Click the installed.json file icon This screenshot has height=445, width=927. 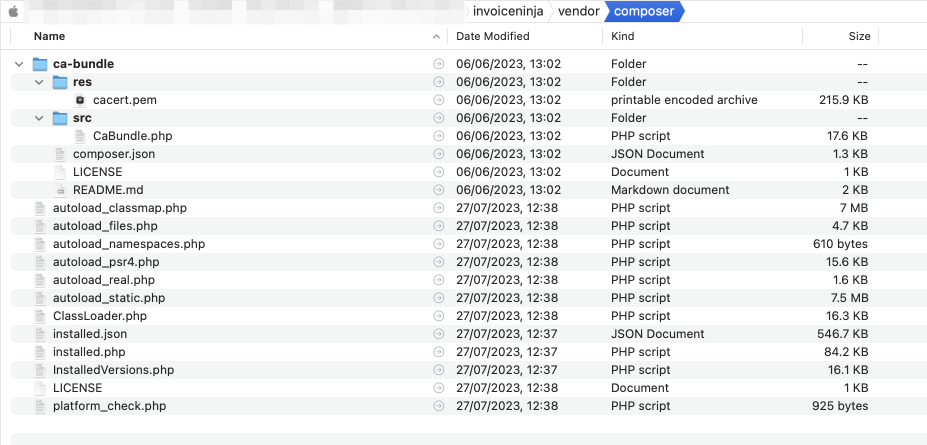[x=40, y=334]
